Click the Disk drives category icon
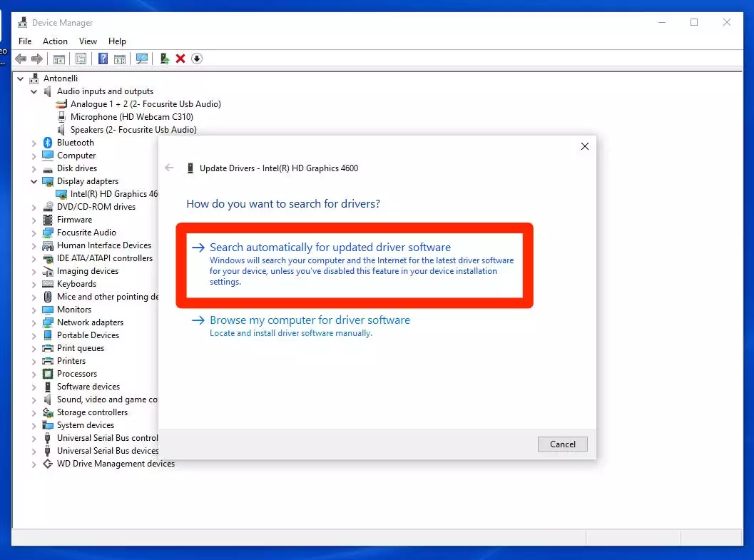This screenshot has width=754, height=560. [48, 169]
